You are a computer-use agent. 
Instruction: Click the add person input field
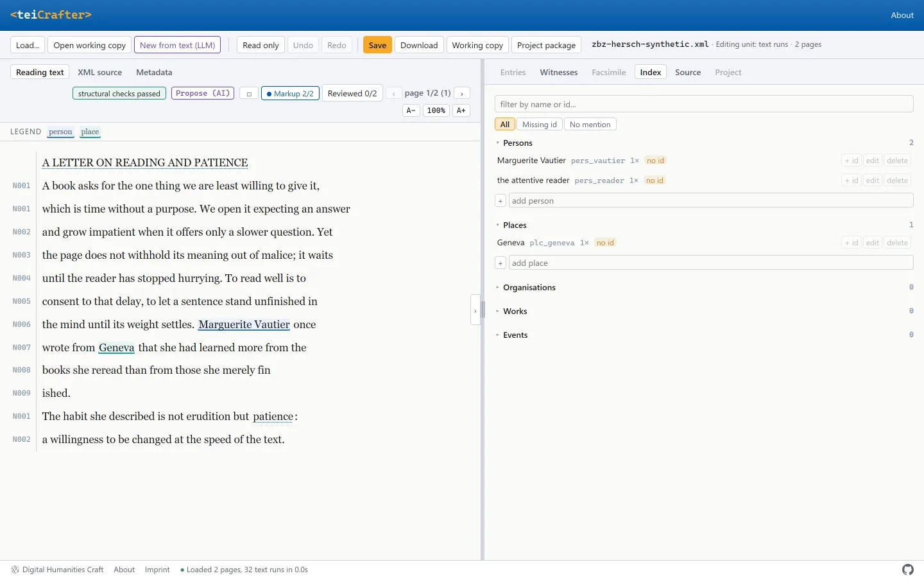point(711,201)
